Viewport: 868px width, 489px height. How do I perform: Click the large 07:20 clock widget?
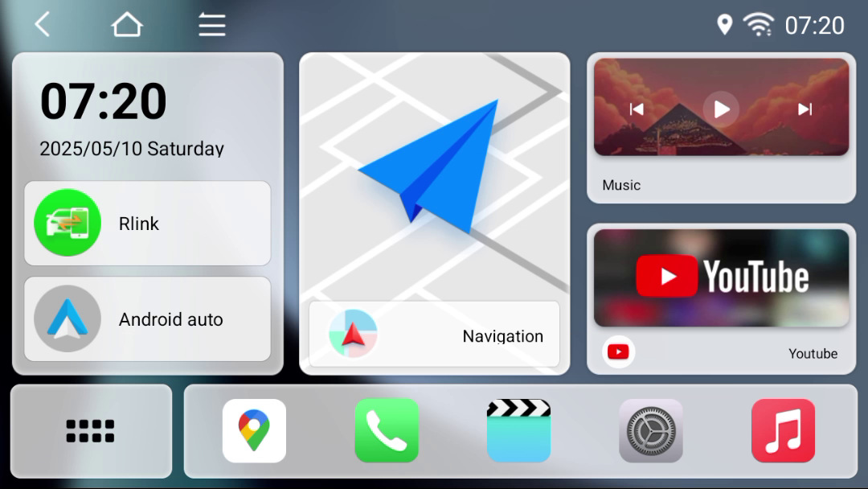(x=104, y=101)
